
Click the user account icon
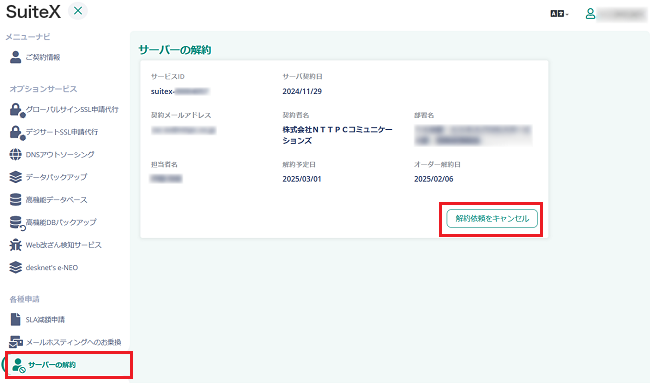coord(590,14)
